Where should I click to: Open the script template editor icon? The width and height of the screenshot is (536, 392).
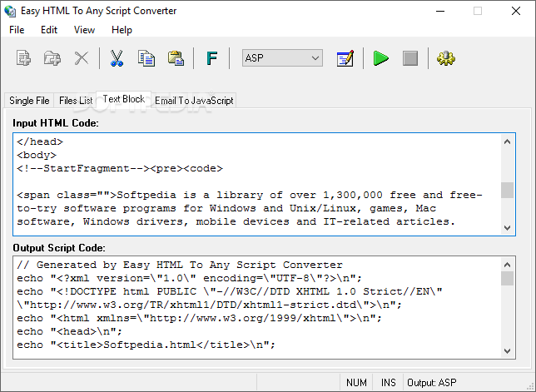pyautogui.click(x=345, y=58)
